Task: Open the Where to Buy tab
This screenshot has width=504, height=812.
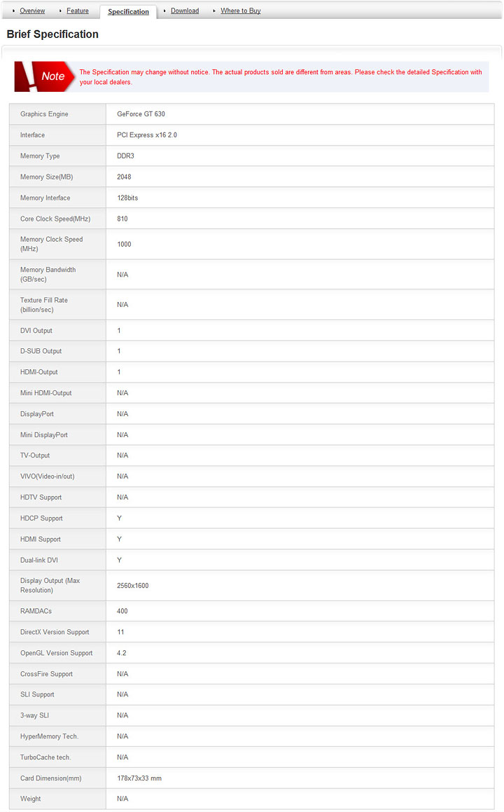Action: pyautogui.click(x=241, y=11)
